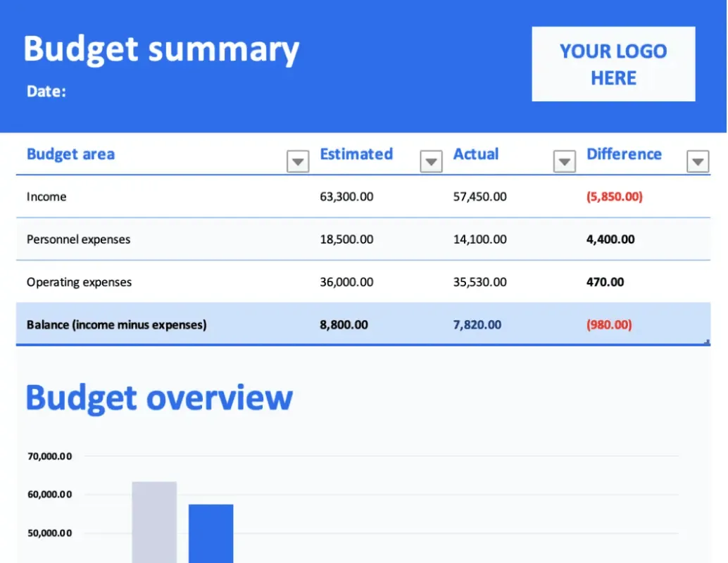Click the 60,000.00 chart axis label
This screenshot has width=728, height=563.
(x=50, y=495)
